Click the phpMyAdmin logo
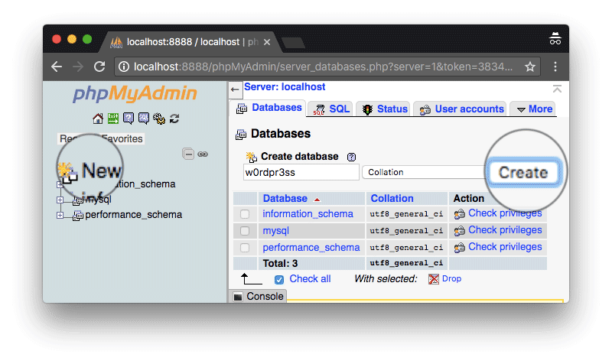The image size is (612, 364). point(135,94)
